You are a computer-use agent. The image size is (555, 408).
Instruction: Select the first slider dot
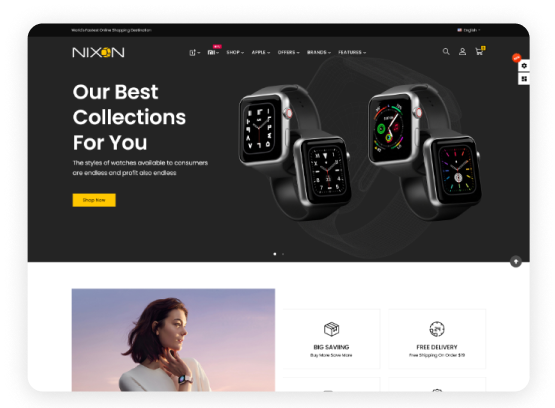tap(275, 254)
